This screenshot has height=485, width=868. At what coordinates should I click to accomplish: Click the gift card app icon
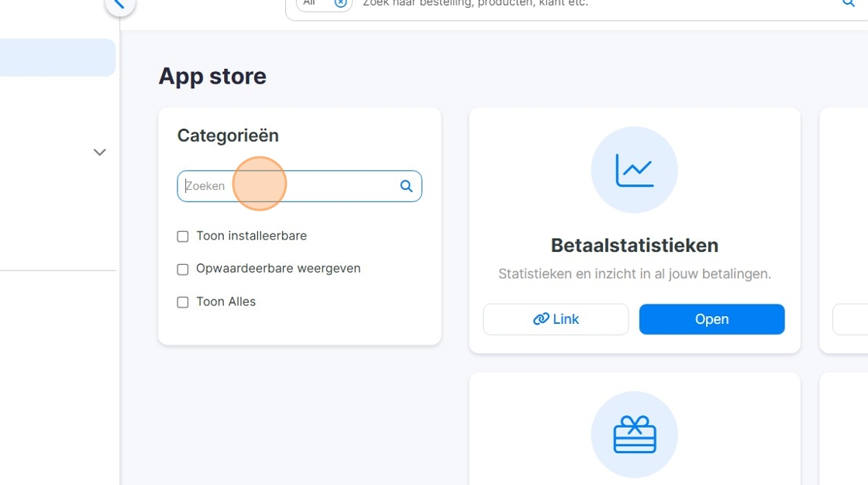coord(635,435)
